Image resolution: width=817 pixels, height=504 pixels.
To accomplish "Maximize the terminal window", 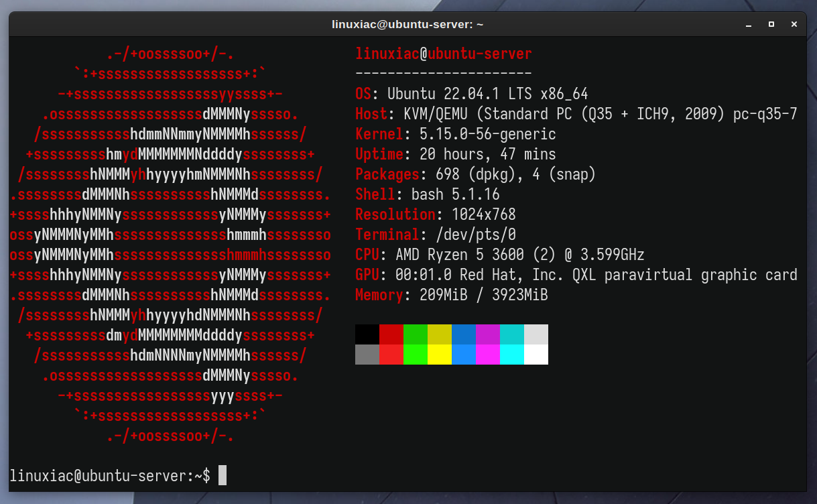I will (x=771, y=24).
